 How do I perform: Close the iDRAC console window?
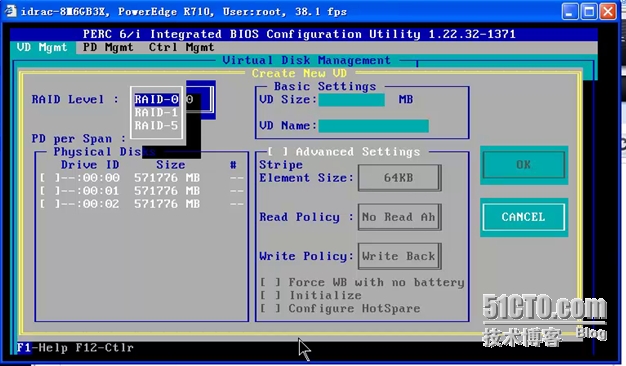pyautogui.click(x=608, y=11)
